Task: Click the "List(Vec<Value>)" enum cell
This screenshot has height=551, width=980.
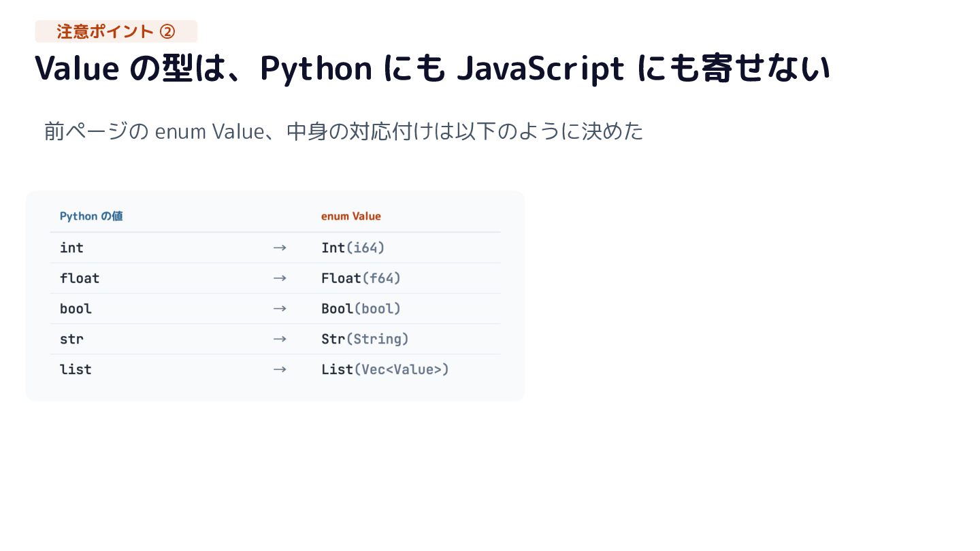Action: (385, 369)
